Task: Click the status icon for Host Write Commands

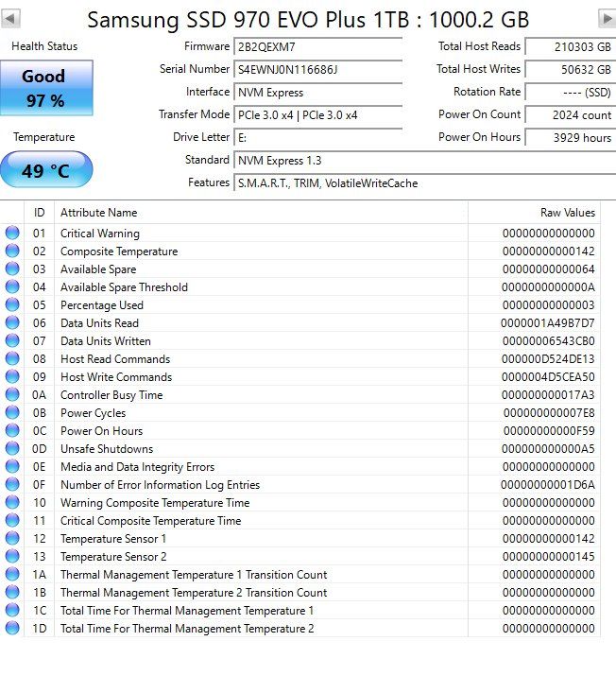Action: pyautogui.click(x=12, y=377)
